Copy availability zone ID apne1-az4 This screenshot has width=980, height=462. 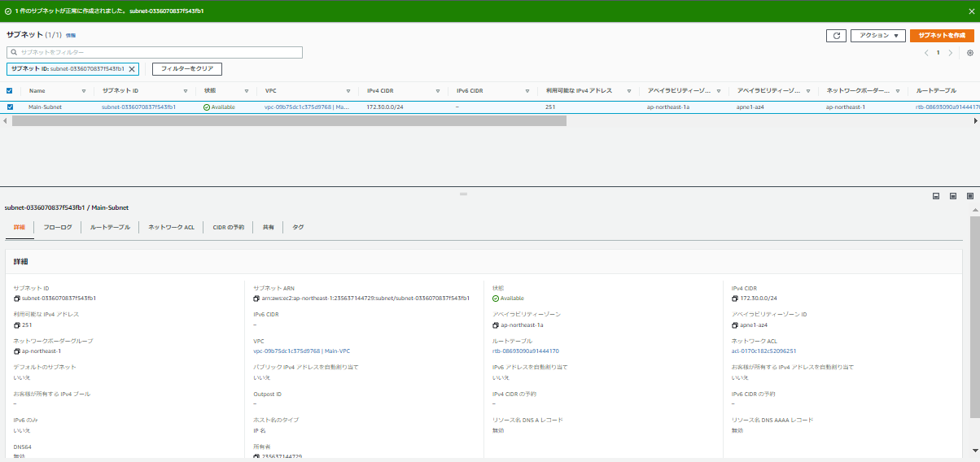click(735, 325)
